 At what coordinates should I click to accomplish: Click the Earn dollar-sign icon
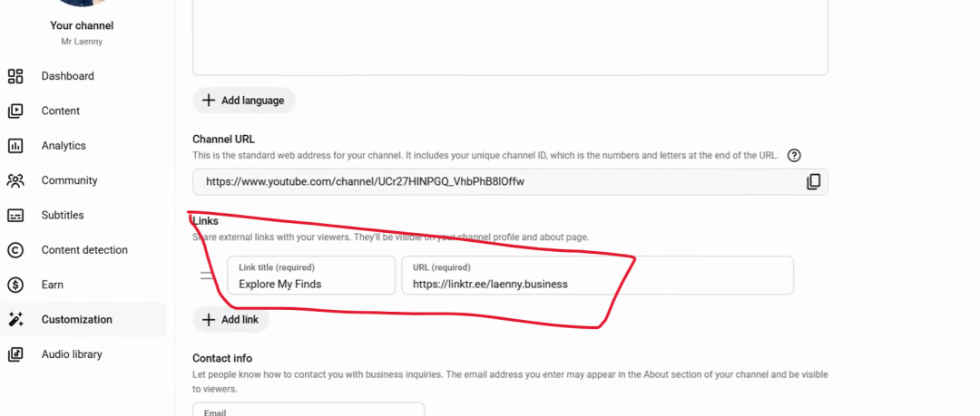coord(15,285)
